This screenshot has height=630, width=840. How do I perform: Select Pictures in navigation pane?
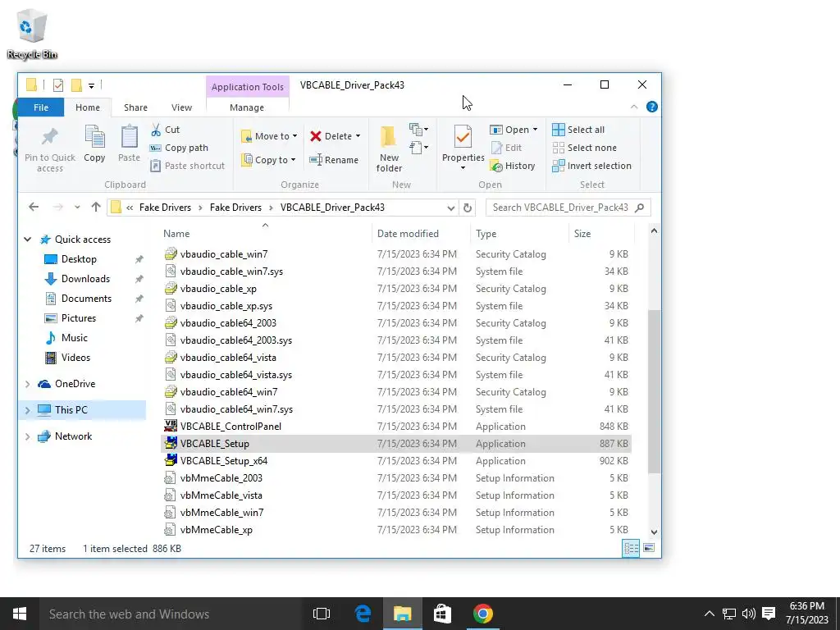pos(79,318)
